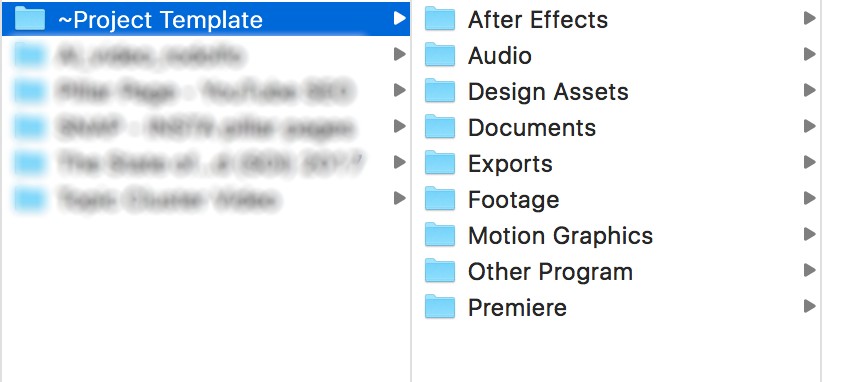Click the After Effects folder icon
858x382 pixels.
click(440, 19)
